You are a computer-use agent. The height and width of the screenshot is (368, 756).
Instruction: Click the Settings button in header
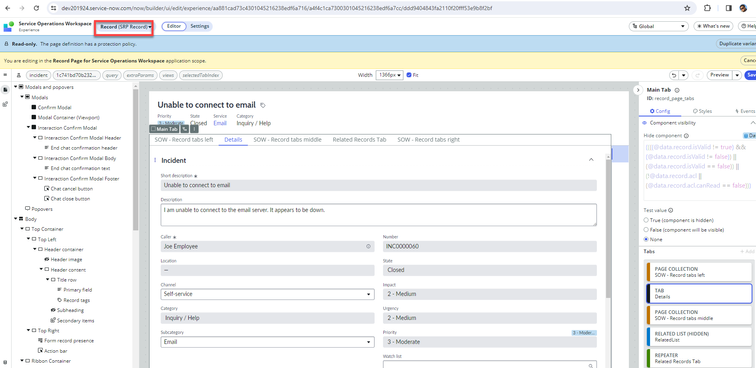tap(200, 27)
